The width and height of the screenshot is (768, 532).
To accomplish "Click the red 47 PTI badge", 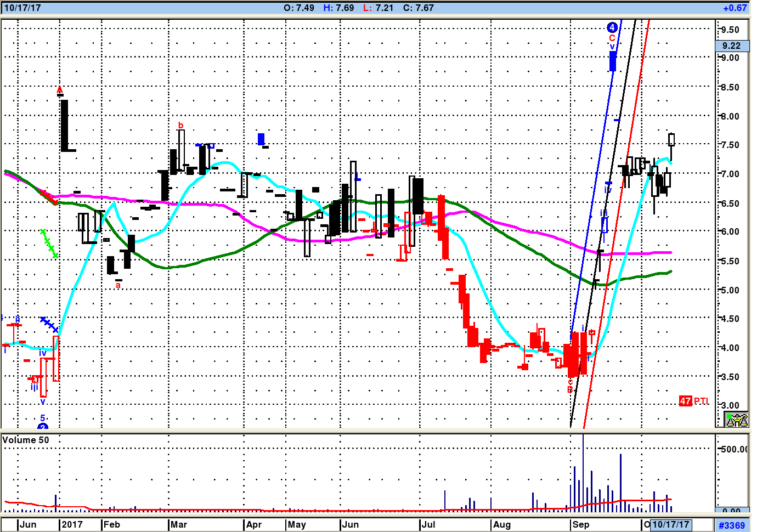I will pos(685,401).
